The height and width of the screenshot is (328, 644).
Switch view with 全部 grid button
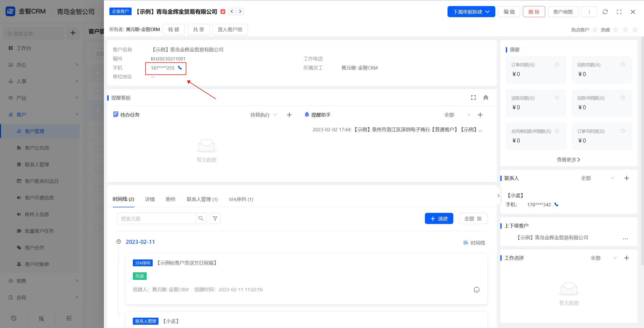click(x=473, y=218)
